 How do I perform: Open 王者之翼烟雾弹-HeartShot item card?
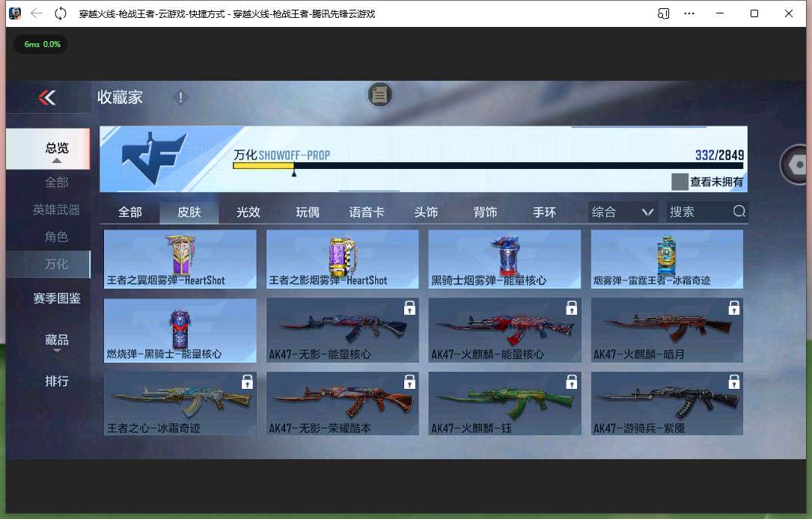point(180,259)
